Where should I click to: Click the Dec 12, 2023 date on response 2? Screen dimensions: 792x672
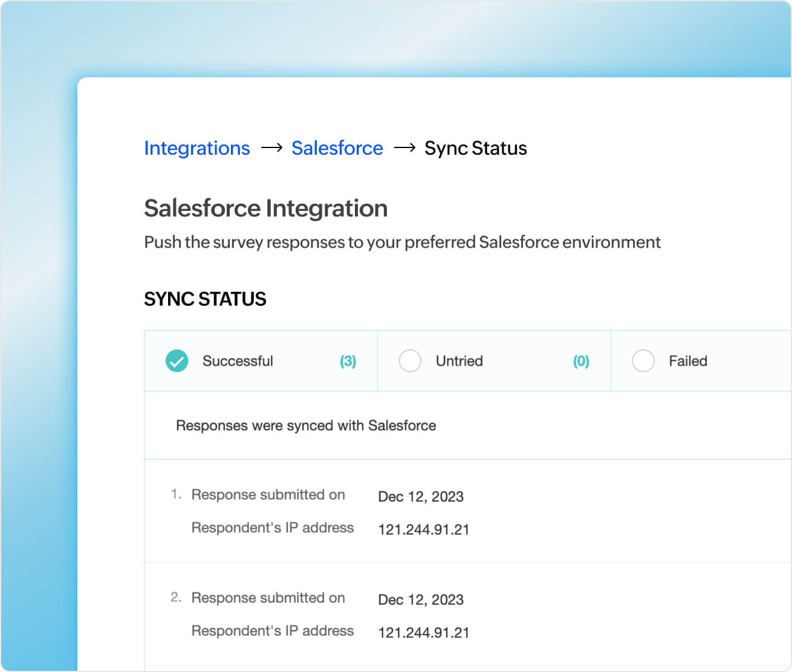tap(421, 599)
